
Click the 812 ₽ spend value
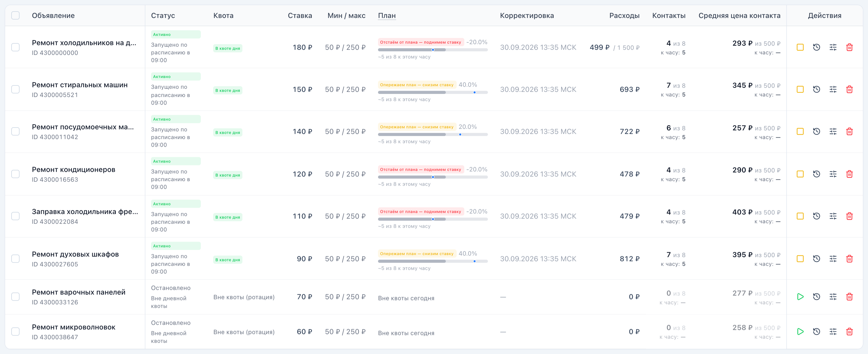(x=629, y=259)
